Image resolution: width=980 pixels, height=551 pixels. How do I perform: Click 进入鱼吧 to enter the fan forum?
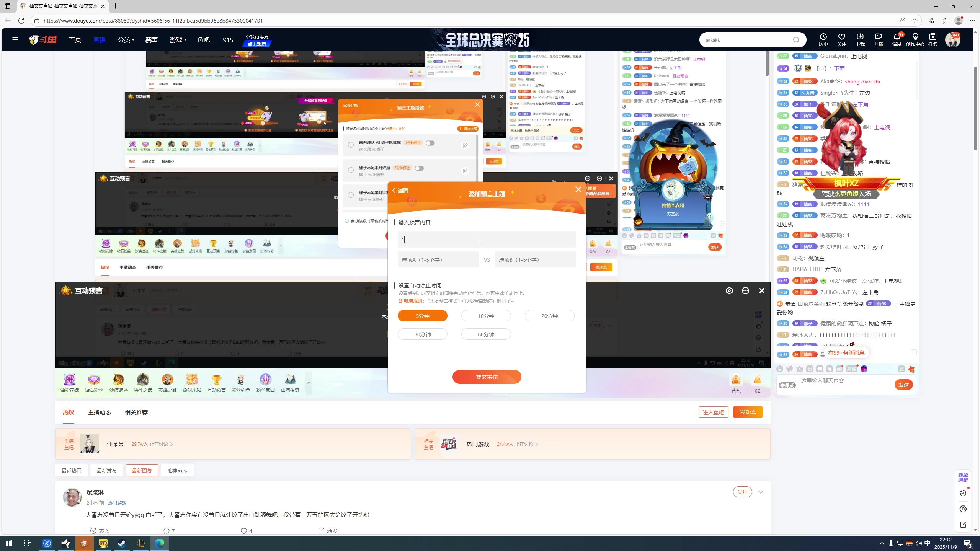(713, 412)
